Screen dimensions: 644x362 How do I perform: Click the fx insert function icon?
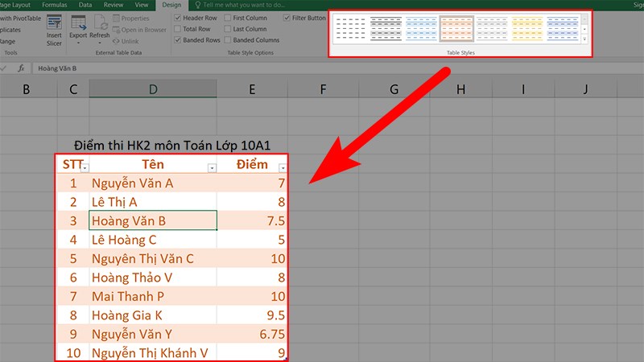[x=21, y=68]
